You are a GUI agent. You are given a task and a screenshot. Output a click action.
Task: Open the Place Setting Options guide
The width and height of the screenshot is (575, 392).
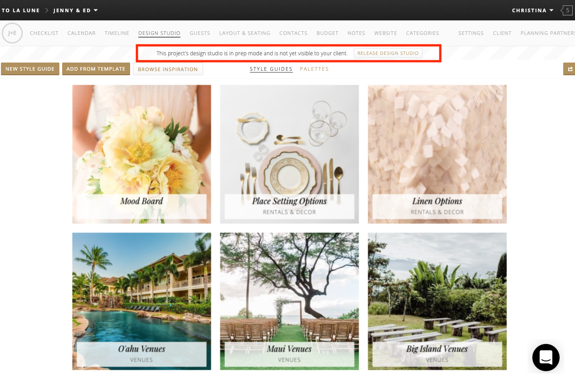[x=289, y=154]
